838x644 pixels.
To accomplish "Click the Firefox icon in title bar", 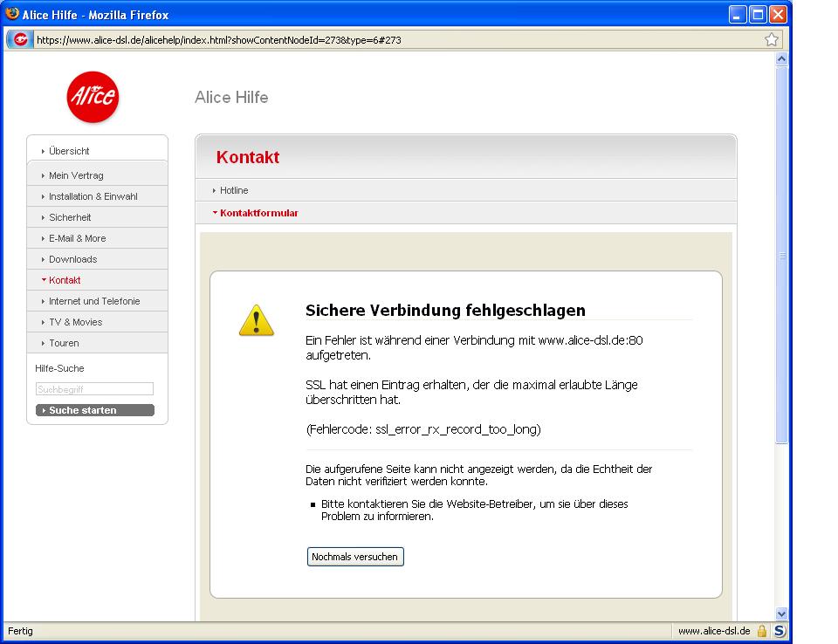I will click(12, 14).
